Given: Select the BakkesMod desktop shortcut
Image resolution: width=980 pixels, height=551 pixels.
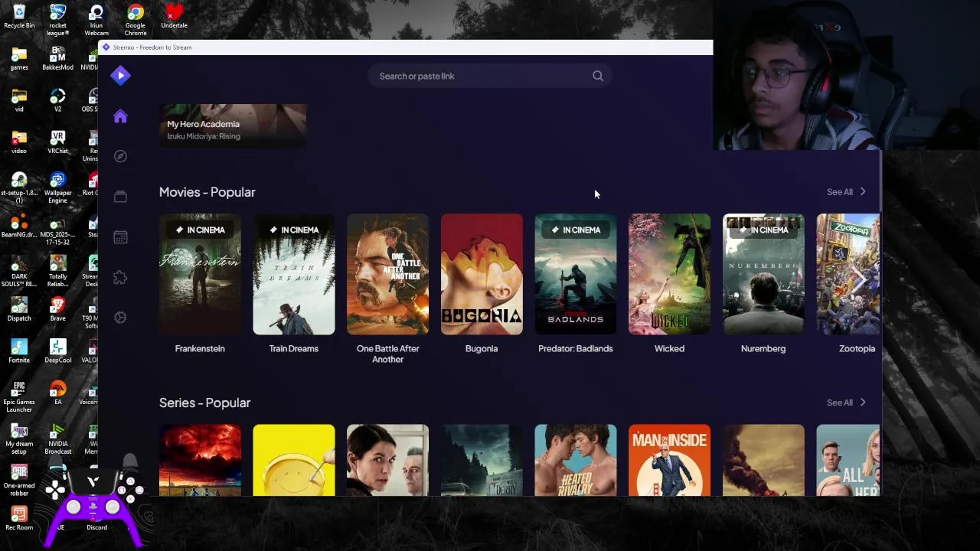Looking at the screenshot, I should pos(57,59).
